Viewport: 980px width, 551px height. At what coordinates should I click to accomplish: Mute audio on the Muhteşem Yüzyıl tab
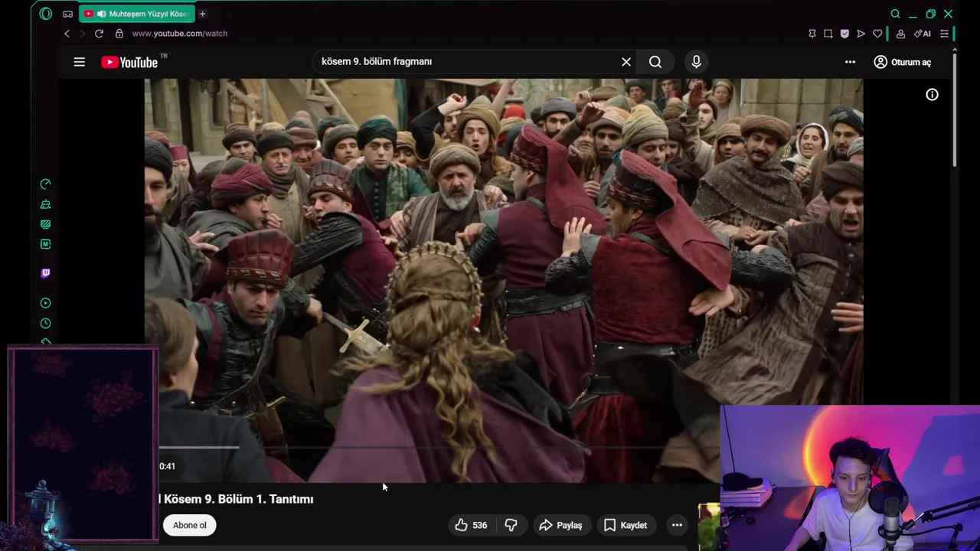pos(101,14)
